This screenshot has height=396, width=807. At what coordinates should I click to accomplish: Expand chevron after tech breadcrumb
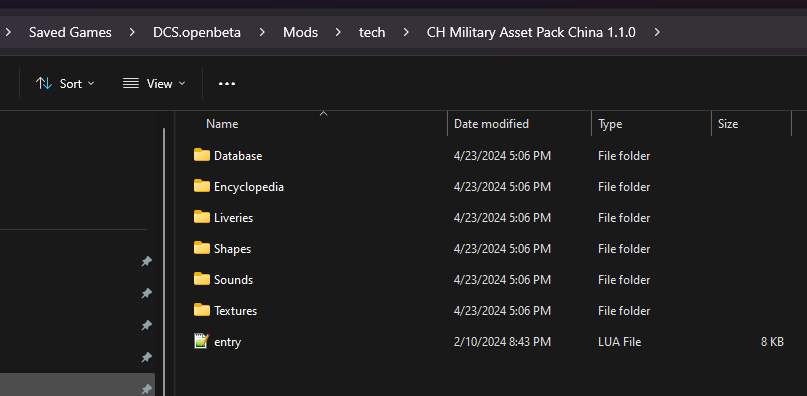(x=406, y=32)
